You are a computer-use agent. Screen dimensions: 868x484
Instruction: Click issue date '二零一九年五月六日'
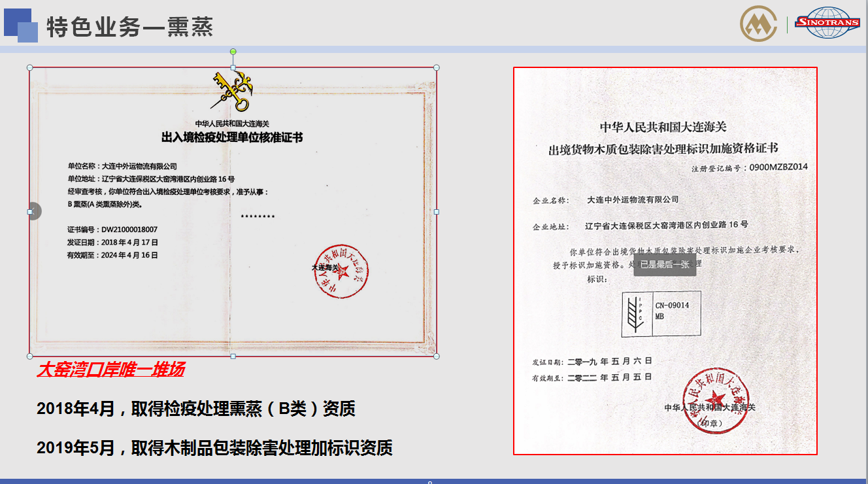(610, 361)
